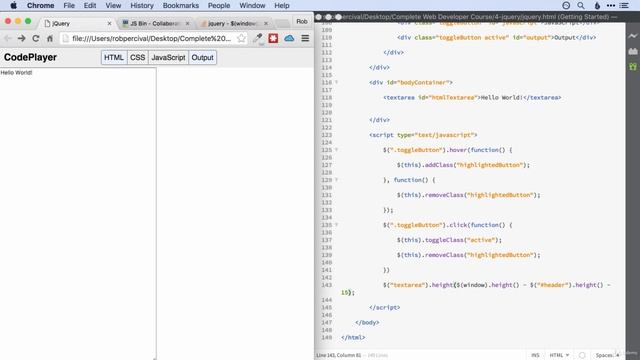
Task: Open Live Preview in Brackets sidebar
Action: tap(633, 36)
